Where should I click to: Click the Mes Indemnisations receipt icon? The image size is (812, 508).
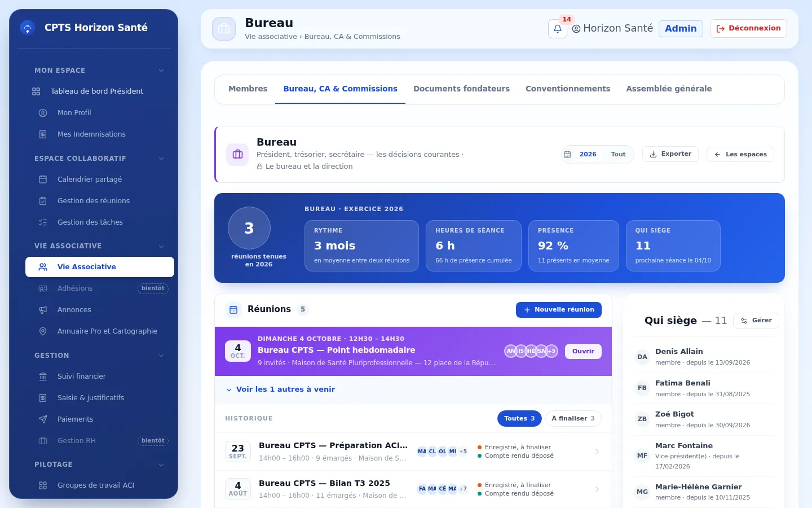coord(43,134)
